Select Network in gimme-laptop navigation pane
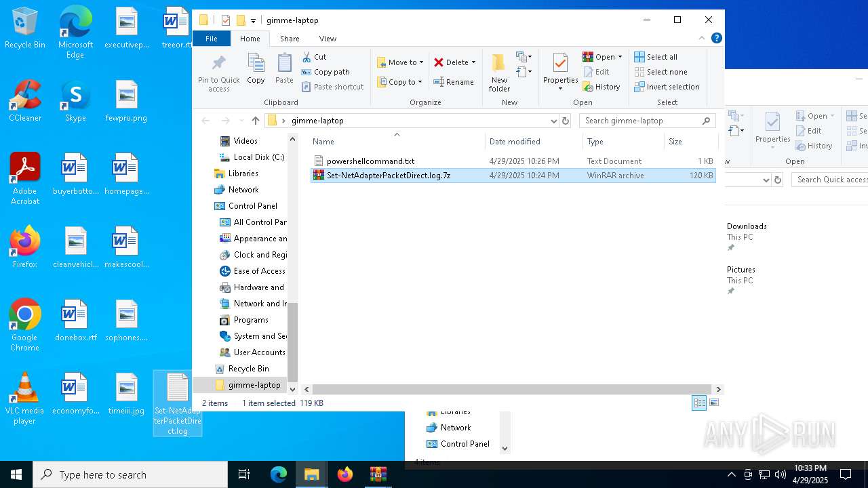The width and height of the screenshot is (868, 488). (x=237, y=190)
